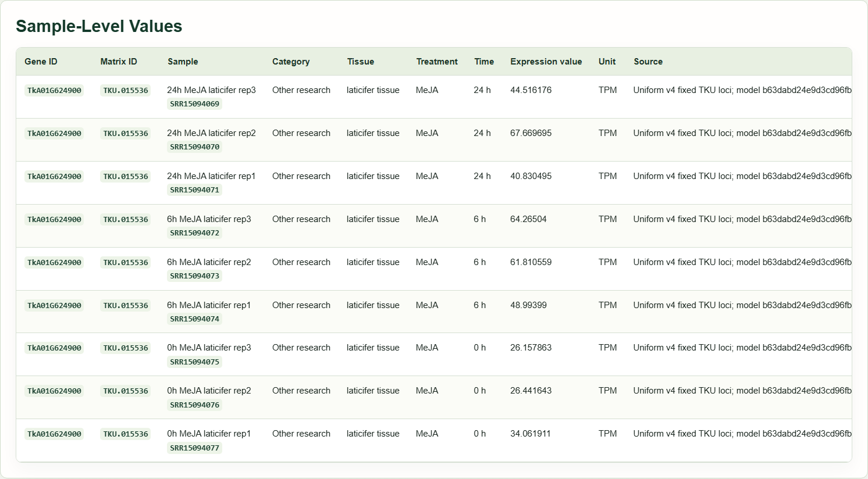Click gene ID TkA01G624900 in the SRR15094069 row
The height and width of the screenshot is (479, 868).
(x=54, y=91)
